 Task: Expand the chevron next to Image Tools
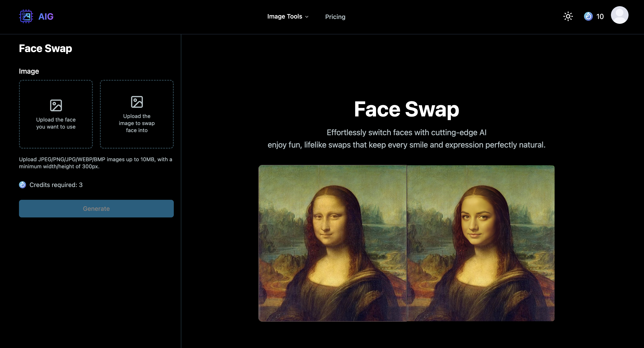click(307, 17)
